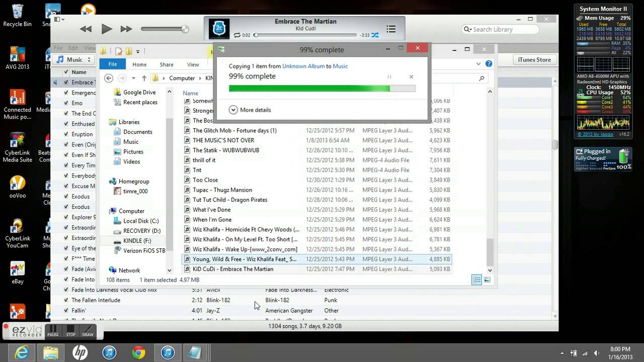Open Internet Explorer from the taskbar

pyautogui.click(x=22, y=352)
